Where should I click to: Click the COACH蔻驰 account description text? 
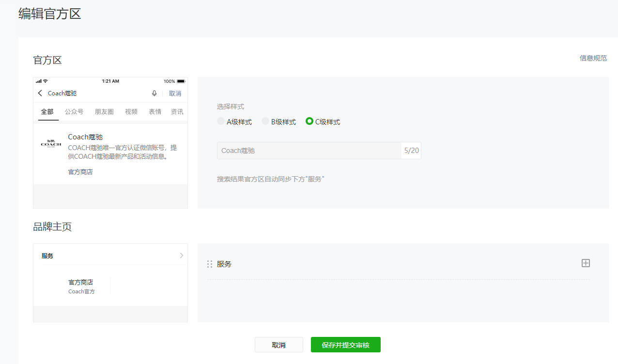[123, 152]
